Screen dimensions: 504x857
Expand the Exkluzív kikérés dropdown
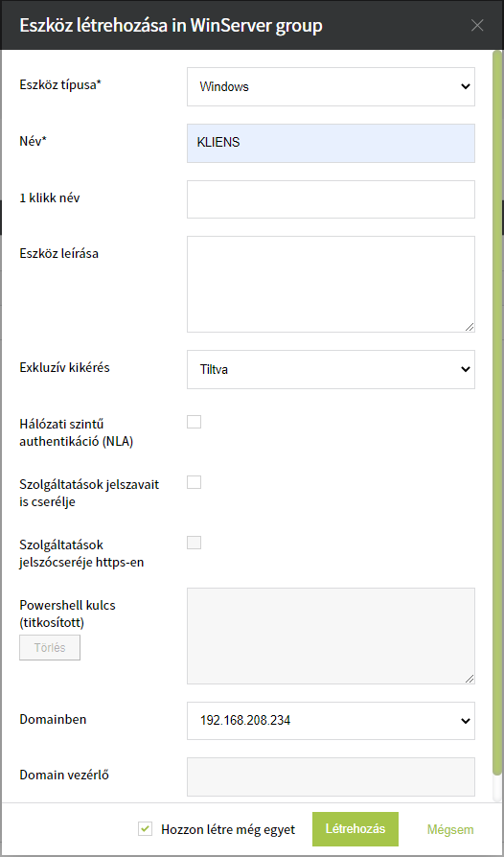click(331, 369)
